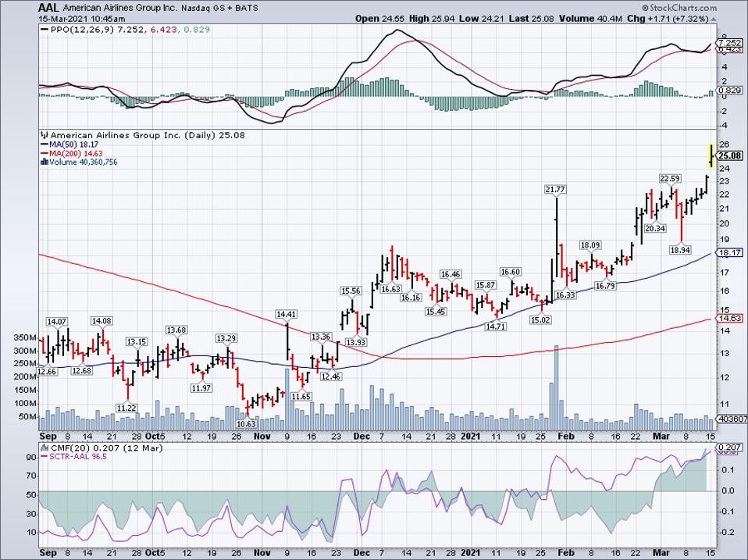Viewport: 748px width, 560px height.
Task: Click the small up-triangle beside the Chg value
Action: coord(713,19)
